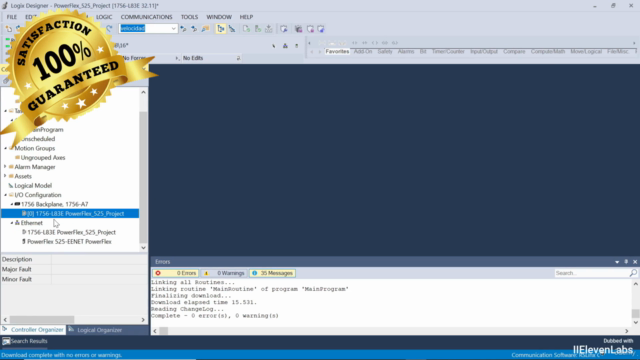640x360 pixels.
Task: Open the Errors panel window options dropdown
Action: (x=617, y=262)
